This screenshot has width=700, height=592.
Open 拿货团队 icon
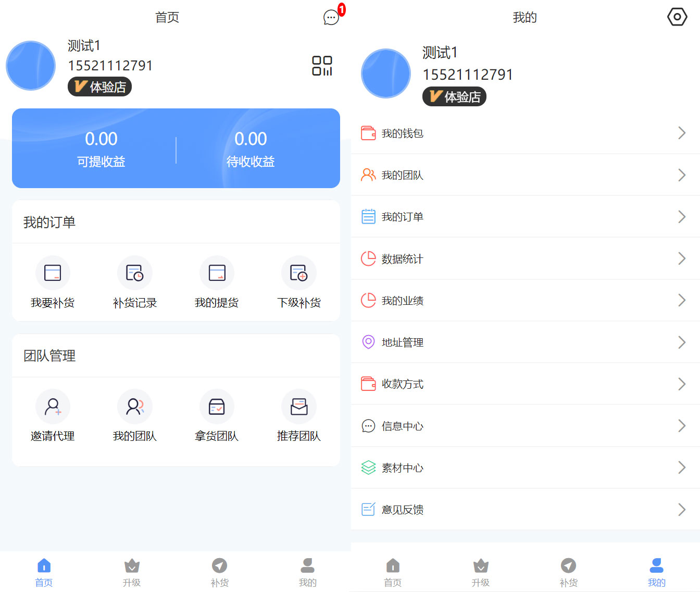point(216,406)
